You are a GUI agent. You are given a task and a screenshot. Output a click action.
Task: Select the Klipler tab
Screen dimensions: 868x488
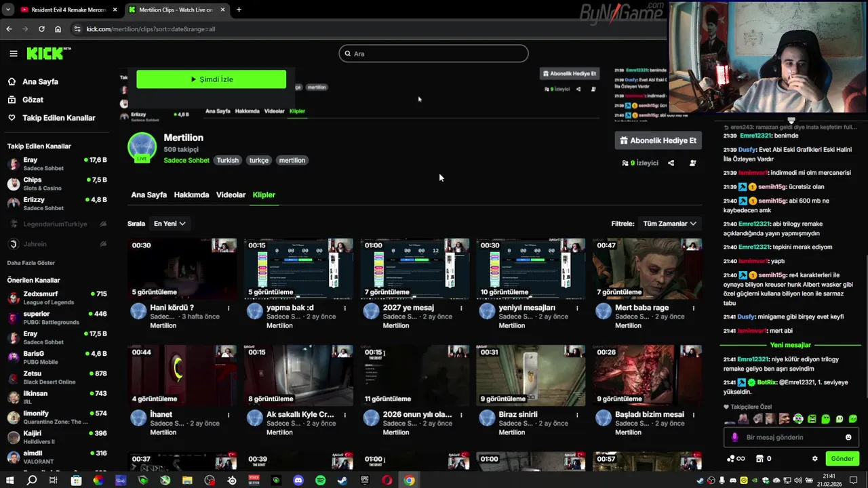pos(264,195)
